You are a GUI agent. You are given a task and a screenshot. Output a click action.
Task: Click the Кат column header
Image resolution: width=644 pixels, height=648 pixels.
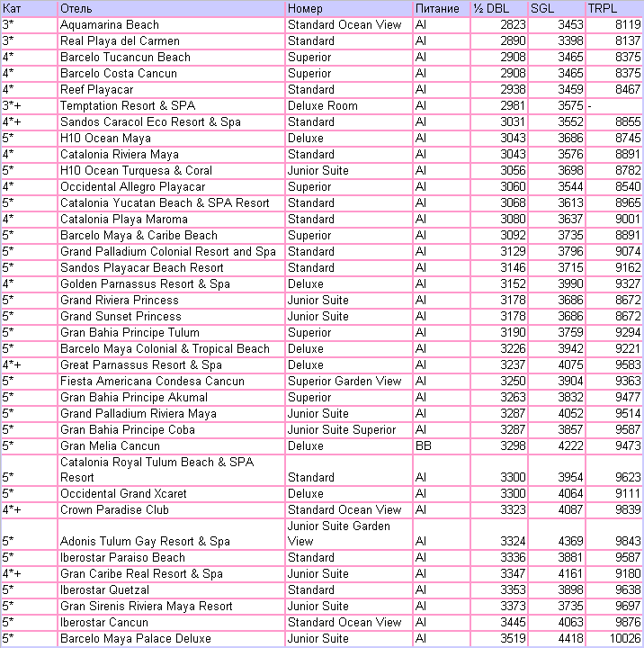pos(13,8)
